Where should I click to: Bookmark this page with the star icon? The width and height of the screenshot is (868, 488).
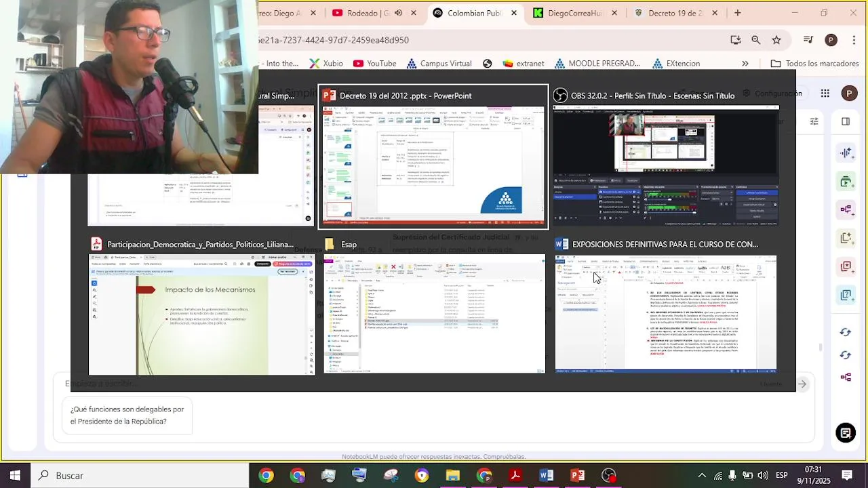point(776,40)
